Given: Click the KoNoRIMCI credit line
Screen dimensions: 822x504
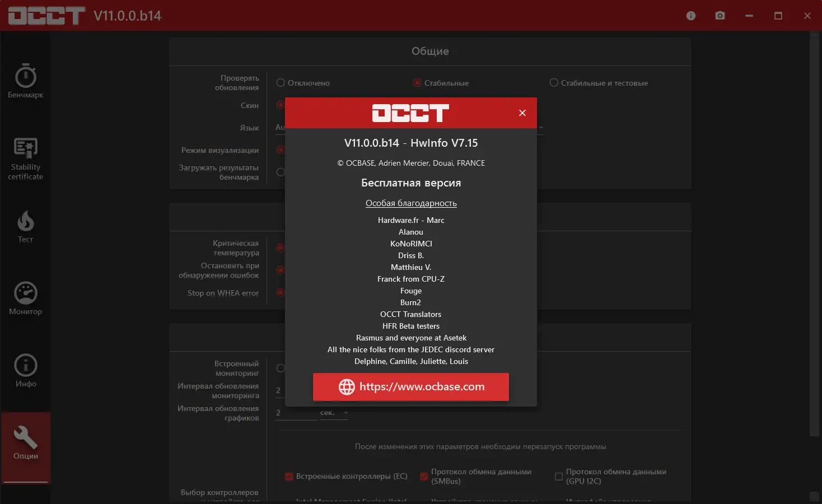Looking at the screenshot, I should [411, 244].
